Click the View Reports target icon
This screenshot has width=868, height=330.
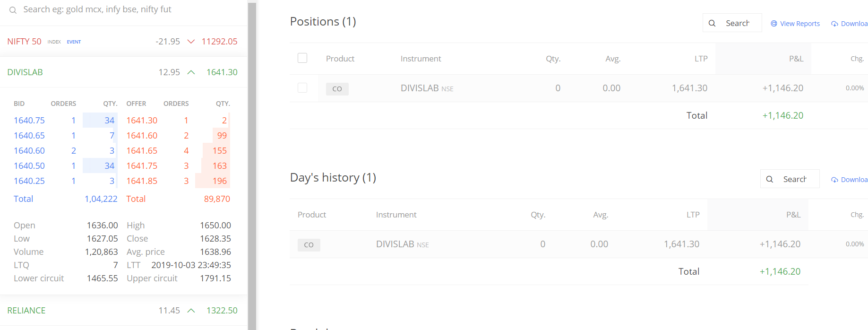(x=774, y=24)
